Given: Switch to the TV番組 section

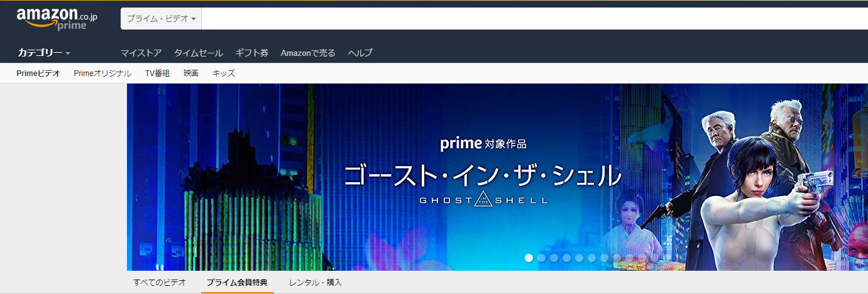Looking at the screenshot, I should coord(157,73).
